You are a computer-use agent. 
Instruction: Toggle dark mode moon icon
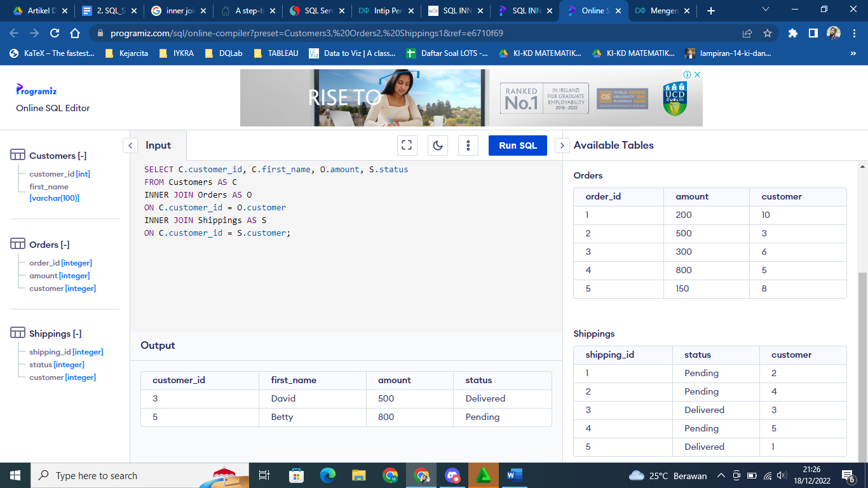click(x=437, y=146)
